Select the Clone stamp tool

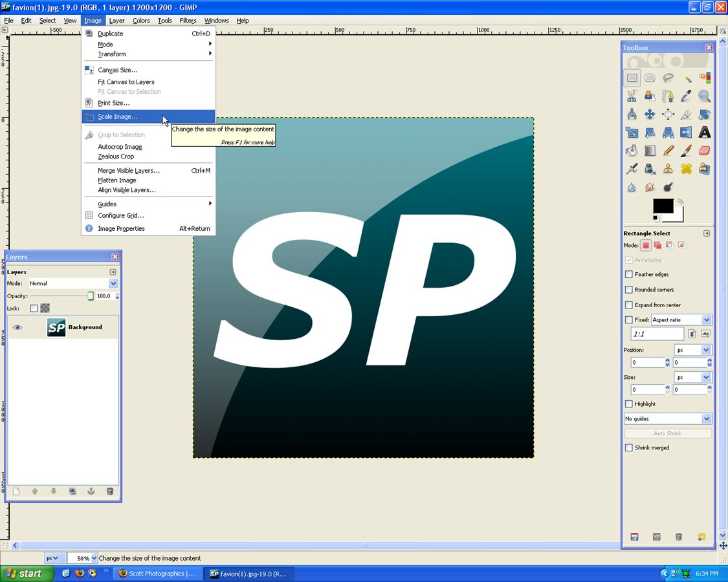coord(668,169)
